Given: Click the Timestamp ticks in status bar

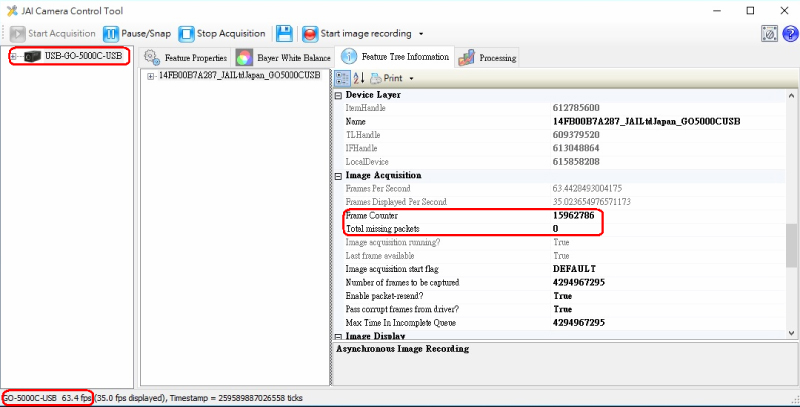Looking at the screenshot, I should coord(236,398).
